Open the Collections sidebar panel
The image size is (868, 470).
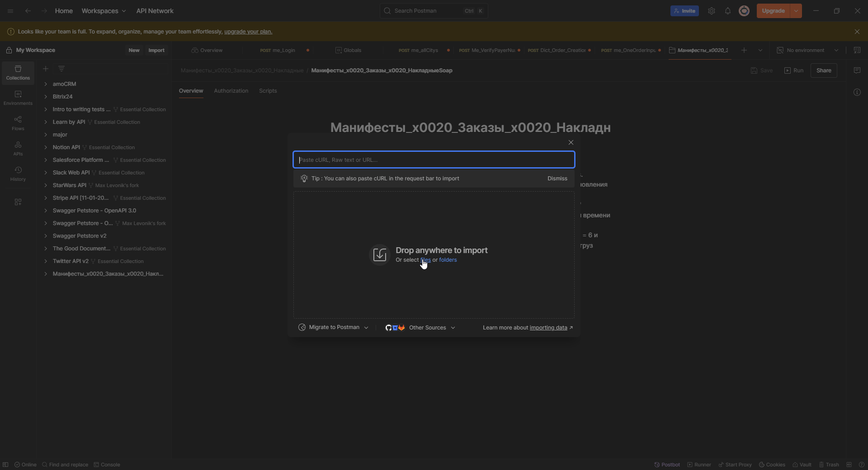[x=18, y=73]
